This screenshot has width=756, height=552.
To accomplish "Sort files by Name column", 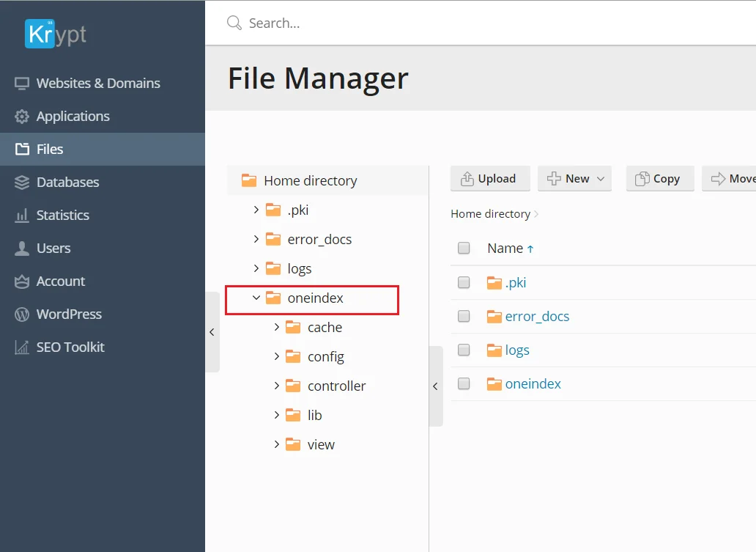I will [505, 248].
